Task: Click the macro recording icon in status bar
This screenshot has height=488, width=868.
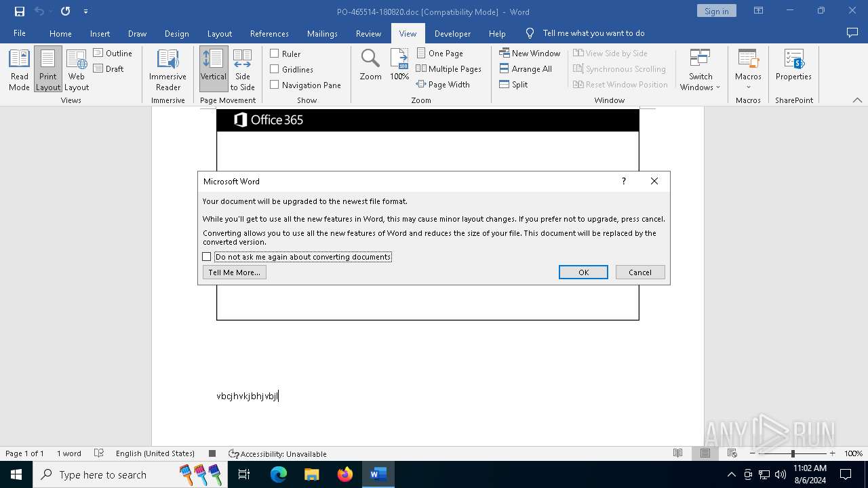Action: pos(212,453)
